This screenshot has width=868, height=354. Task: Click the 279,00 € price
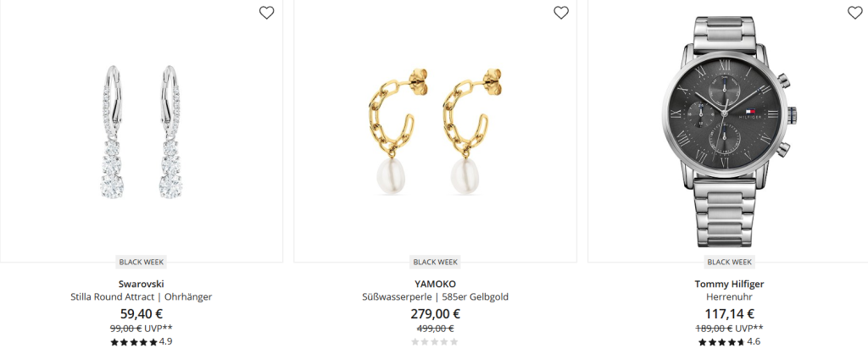[435, 313]
